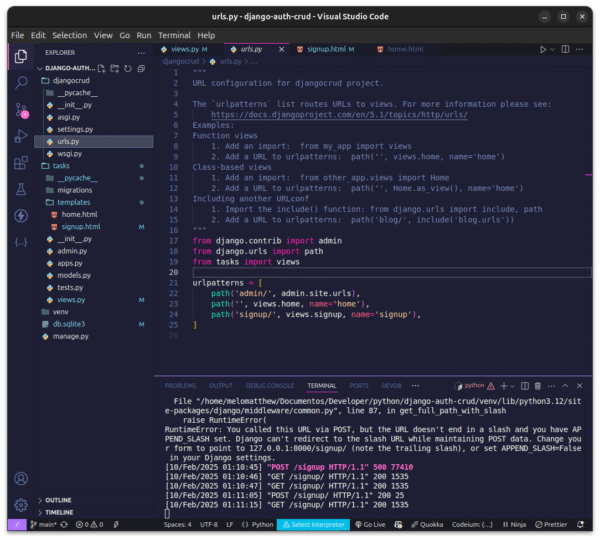Switch to home.html editor tab

(x=405, y=49)
